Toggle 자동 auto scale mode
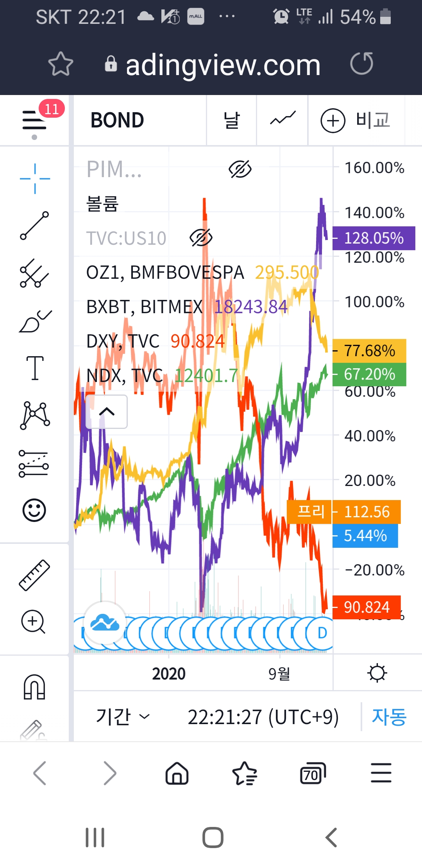422x868 pixels. [x=389, y=717]
